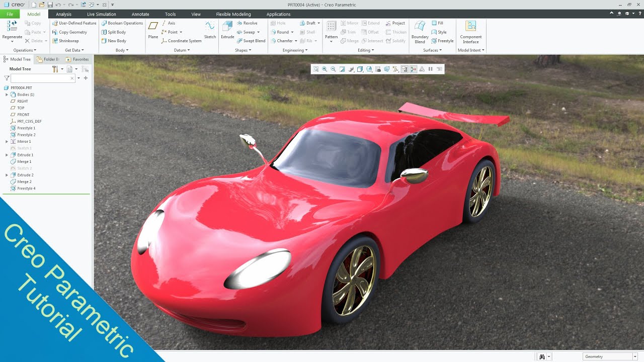Click the Repaint icon in graphics toolbar

(342, 69)
